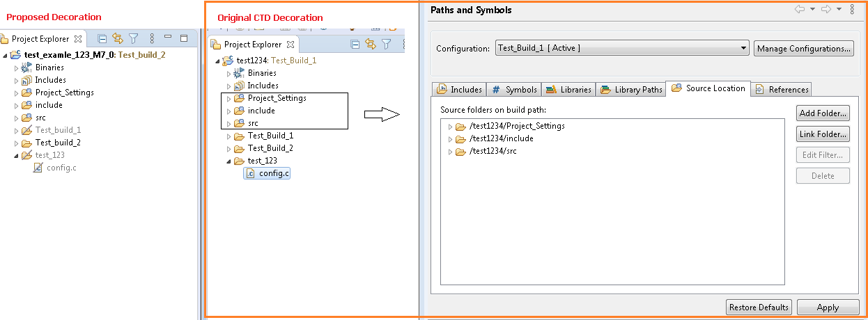Click the Manage Configurations... button
This screenshot has height=320, width=868.
click(x=803, y=49)
